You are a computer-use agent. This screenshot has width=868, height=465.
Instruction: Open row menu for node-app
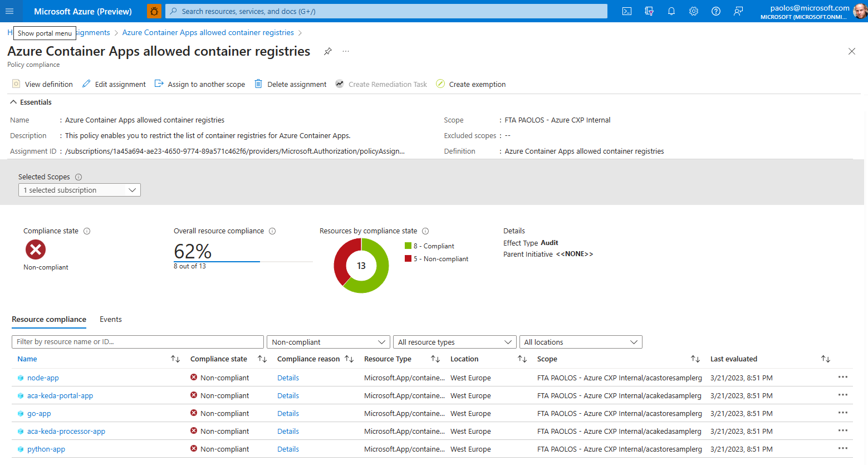(843, 377)
